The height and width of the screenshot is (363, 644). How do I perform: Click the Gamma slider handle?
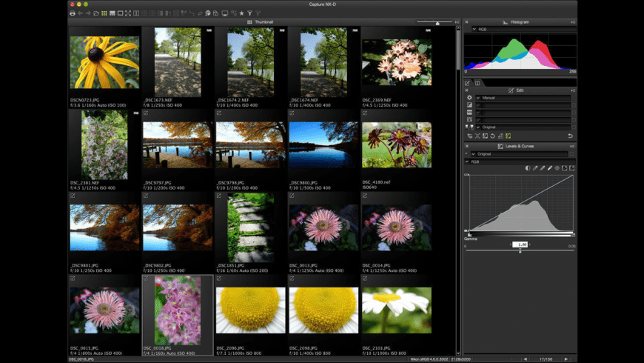coord(520,251)
